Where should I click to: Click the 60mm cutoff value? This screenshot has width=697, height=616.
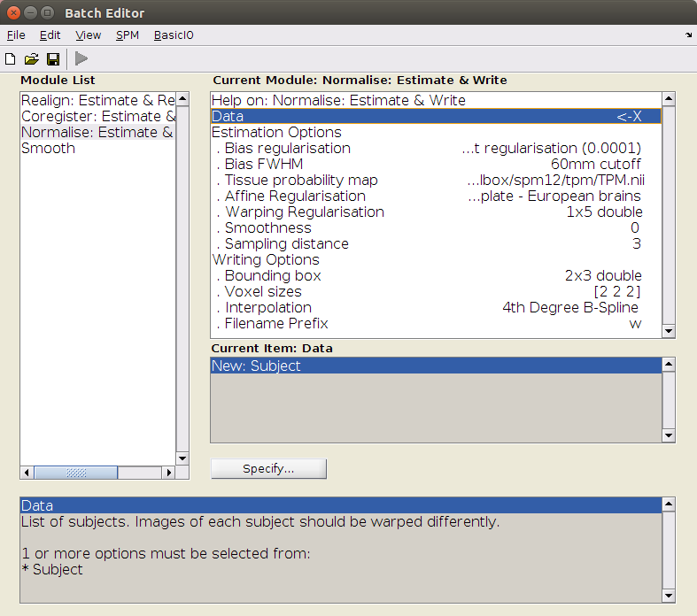point(596,165)
